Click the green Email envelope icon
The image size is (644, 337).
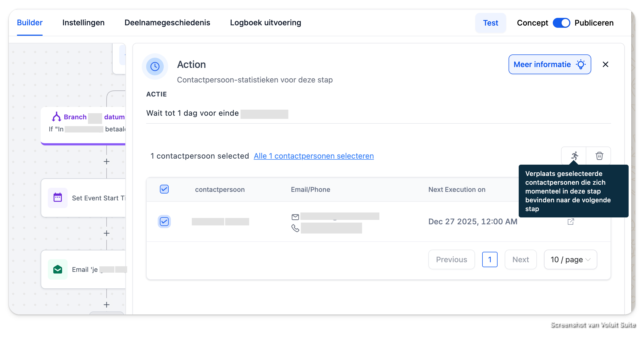tap(58, 269)
